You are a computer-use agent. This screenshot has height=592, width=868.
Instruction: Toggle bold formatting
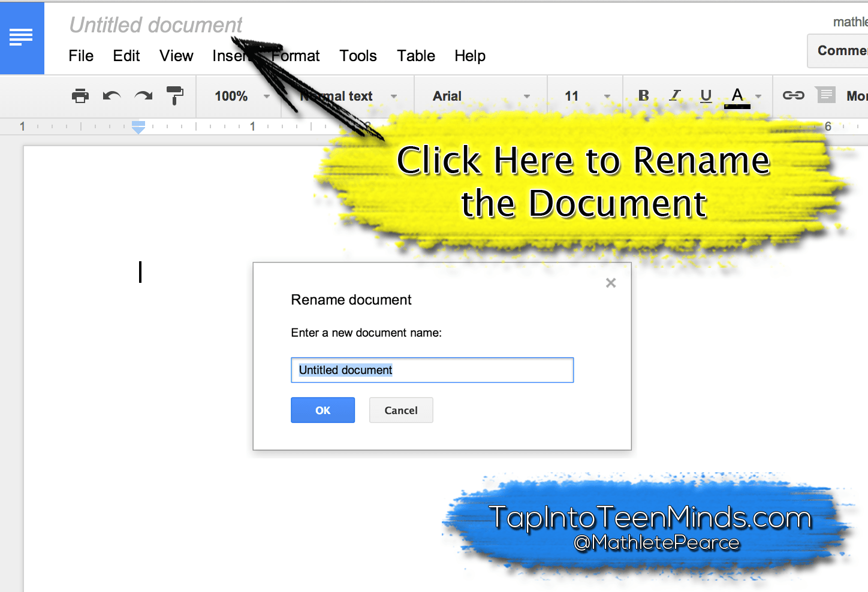point(643,96)
